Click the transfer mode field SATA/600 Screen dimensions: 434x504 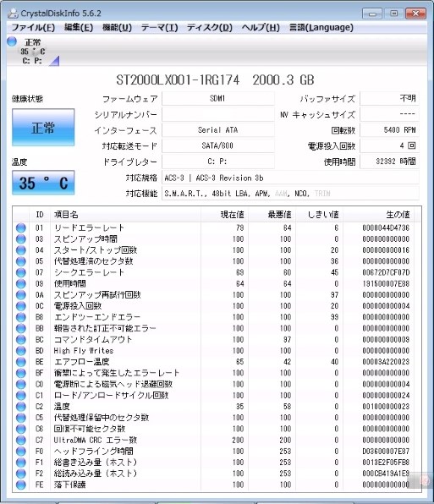(218, 145)
